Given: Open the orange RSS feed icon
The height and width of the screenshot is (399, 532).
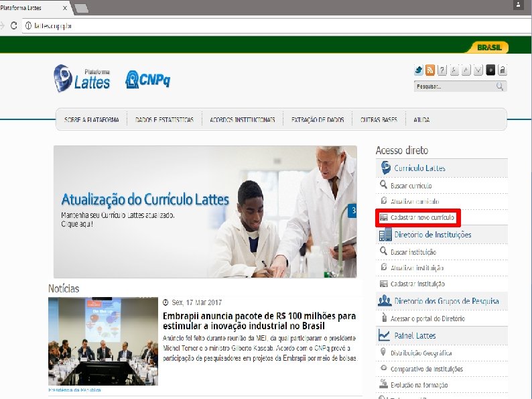Looking at the screenshot, I should coord(430,70).
